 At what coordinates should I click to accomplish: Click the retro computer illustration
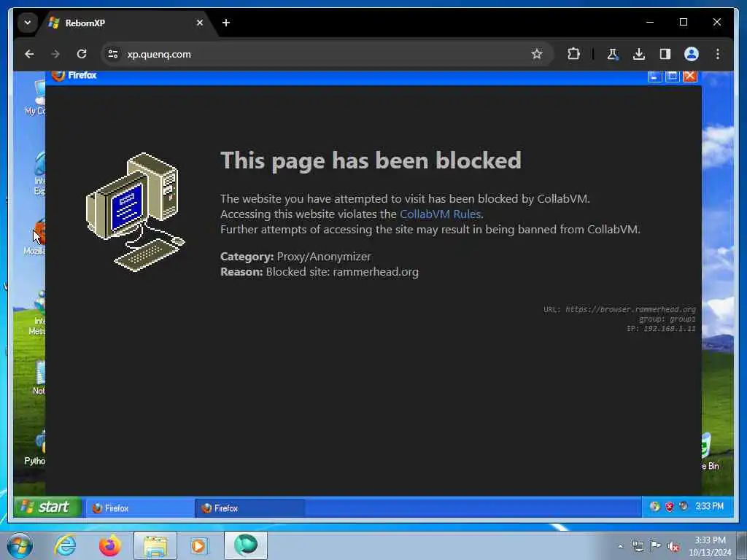click(x=135, y=212)
